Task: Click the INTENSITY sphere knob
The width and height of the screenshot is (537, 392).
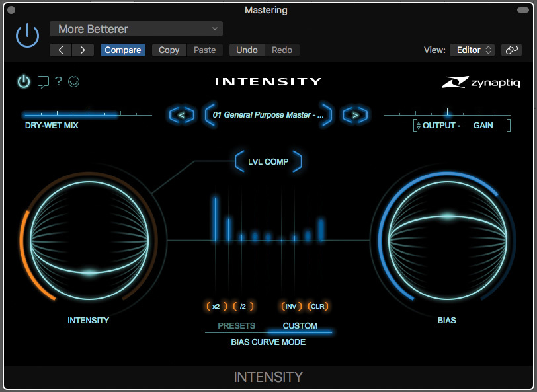Action: [89, 241]
